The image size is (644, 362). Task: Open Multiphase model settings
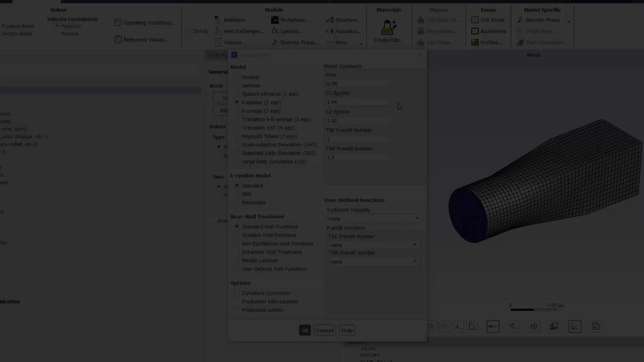pos(290,20)
